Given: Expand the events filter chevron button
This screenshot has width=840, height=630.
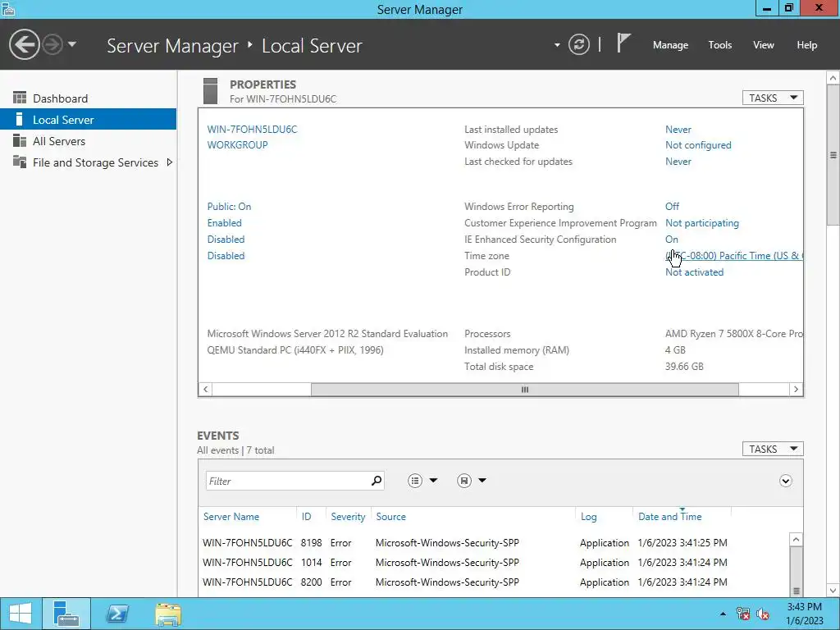Looking at the screenshot, I should [x=785, y=481].
